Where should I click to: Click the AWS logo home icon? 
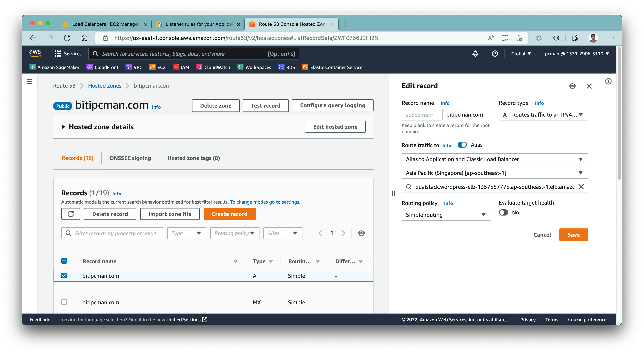[35, 53]
